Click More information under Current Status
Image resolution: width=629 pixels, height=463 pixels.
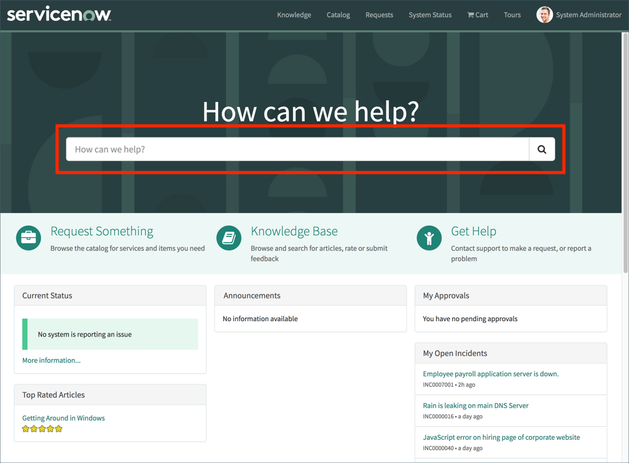click(51, 360)
